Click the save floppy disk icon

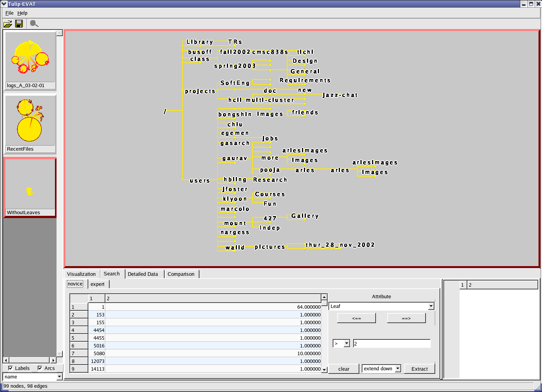[x=19, y=24]
